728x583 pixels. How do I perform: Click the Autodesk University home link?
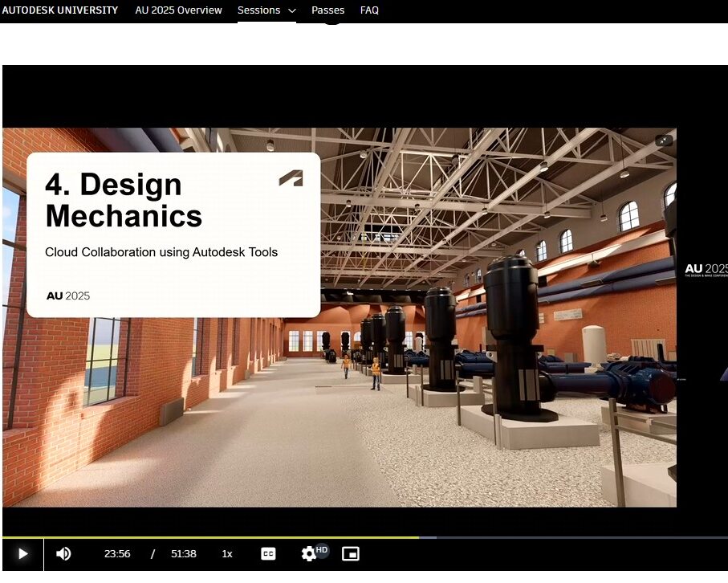tap(59, 10)
